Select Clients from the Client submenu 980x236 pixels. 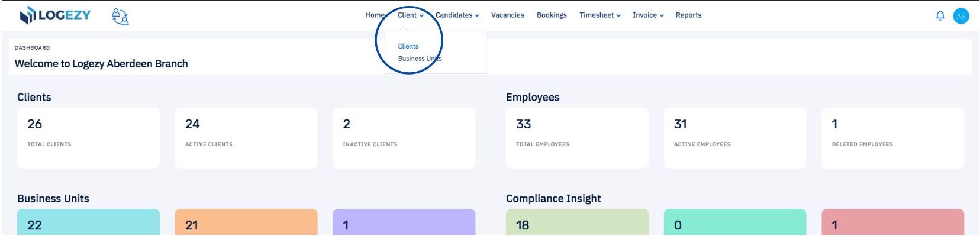(408, 46)
